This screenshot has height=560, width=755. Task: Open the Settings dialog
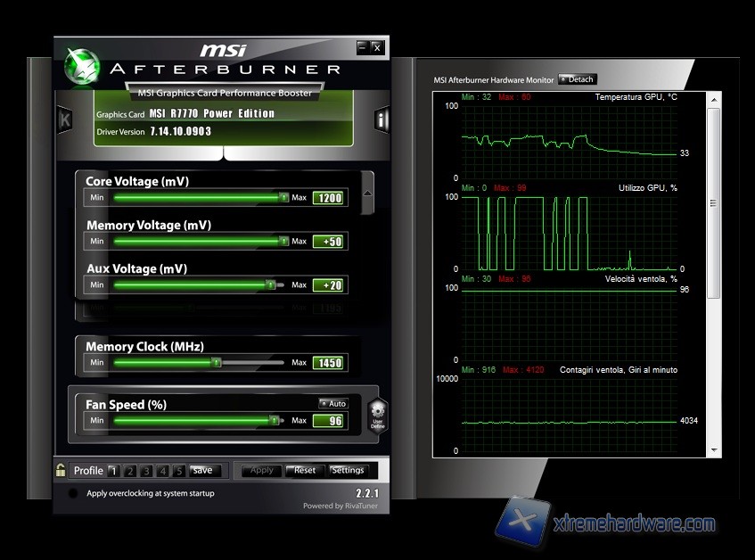(x=348, y=471)
